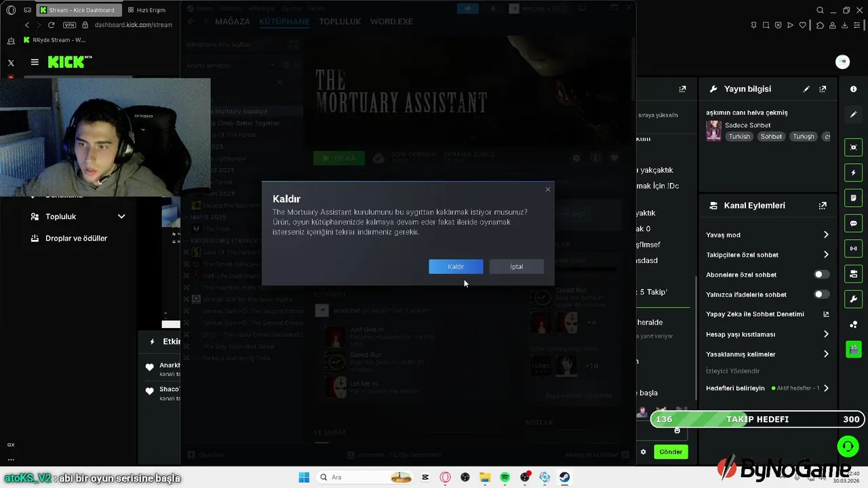The width and height of the screenshot is (868, 488).
Task: Cancel the uninstall with İptal button
Action: point(516,266)
